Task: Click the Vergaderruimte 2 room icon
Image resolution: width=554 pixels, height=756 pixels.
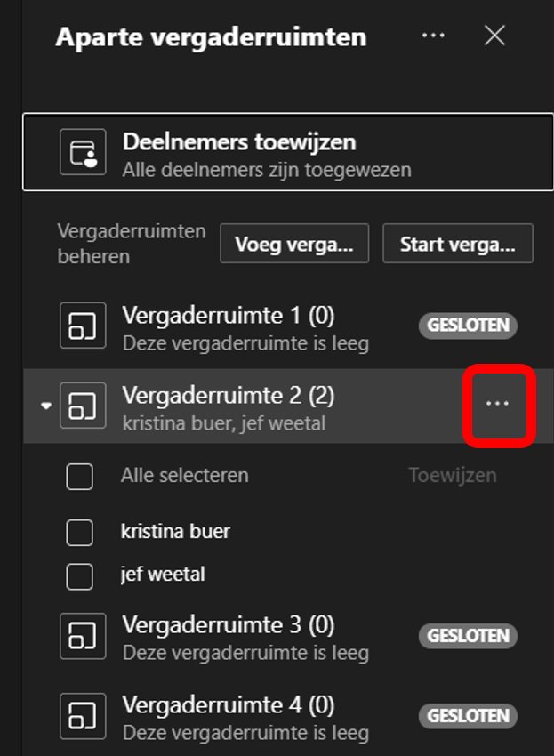Action: point(83,405)
